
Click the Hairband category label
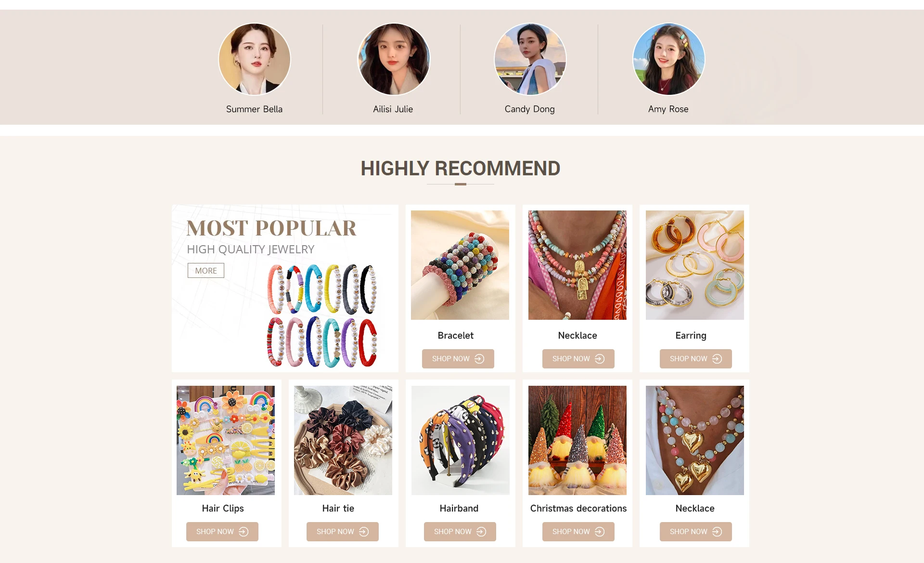coord(459,509)
